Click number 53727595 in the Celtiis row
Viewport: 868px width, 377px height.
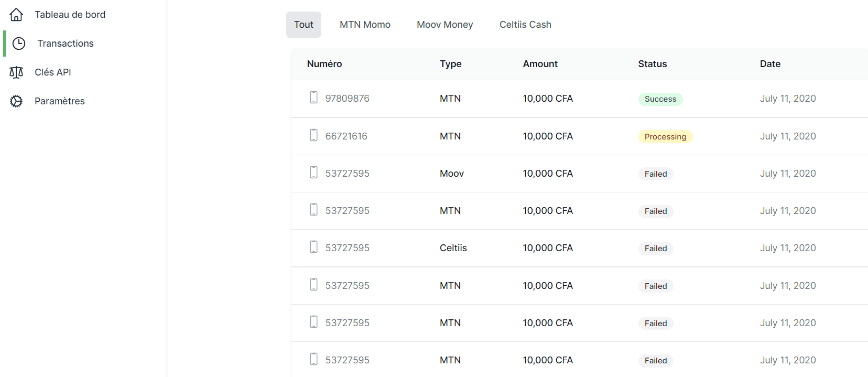(x=347, y=248)
